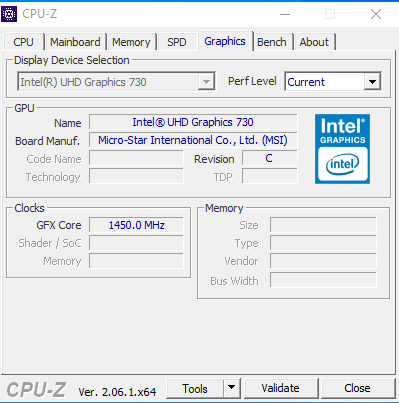Screen dimensions: 399x403
Task: Click the Validate button
Action: 281,388
